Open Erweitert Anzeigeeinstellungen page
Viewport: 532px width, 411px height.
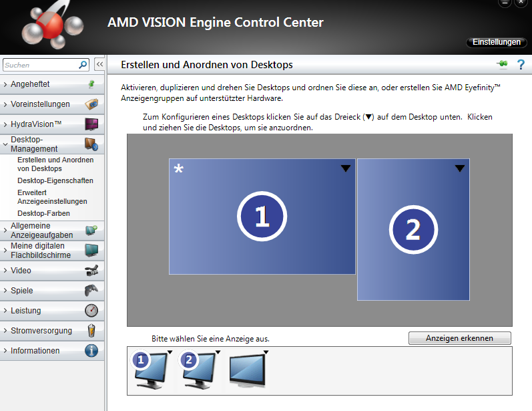click(x=52, y=196)
